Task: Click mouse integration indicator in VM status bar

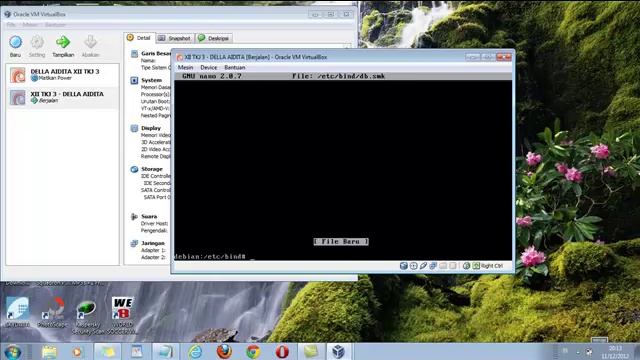Action: (x=466, y=266)
